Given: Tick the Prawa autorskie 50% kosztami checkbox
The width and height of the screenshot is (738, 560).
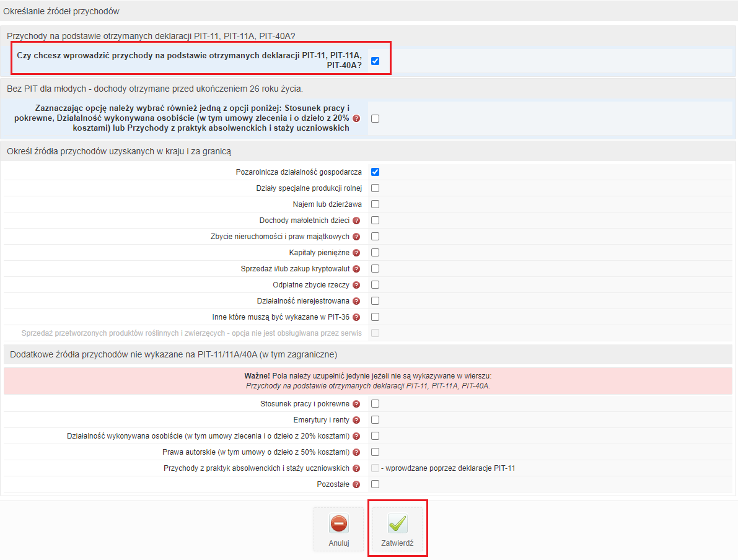Looking at the screenshot, I should [375, 452].
